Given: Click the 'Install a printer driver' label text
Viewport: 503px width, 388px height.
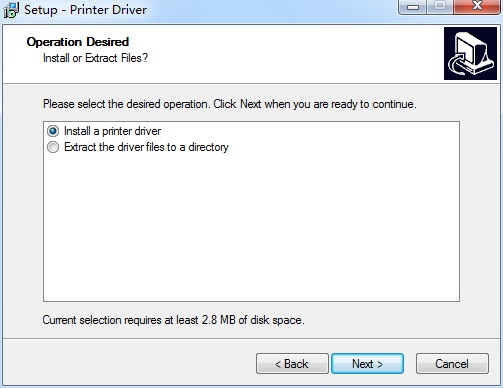Looking at the screenshot, I should (112, 131).
